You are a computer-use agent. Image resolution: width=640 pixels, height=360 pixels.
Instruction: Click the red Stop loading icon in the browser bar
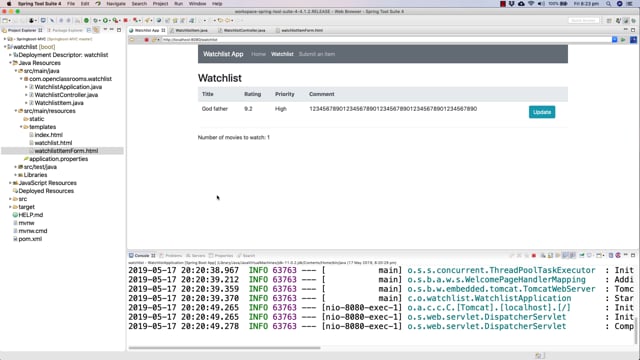click(x=147, y=40)
